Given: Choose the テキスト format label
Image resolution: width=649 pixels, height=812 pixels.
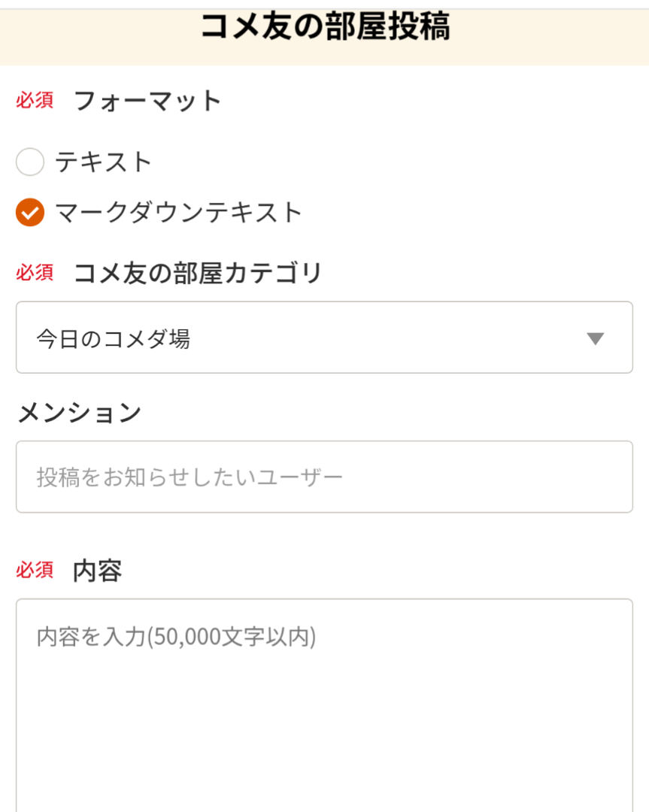Looking at the screenshot, I should coord(104,162).
